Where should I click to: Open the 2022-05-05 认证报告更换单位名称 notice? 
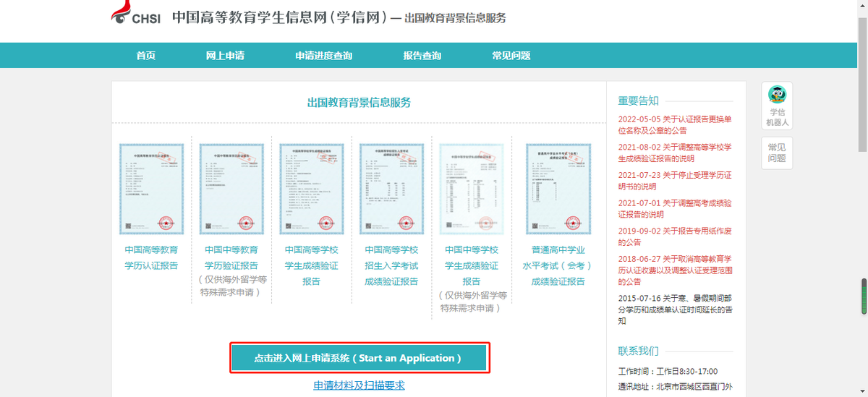675,125
